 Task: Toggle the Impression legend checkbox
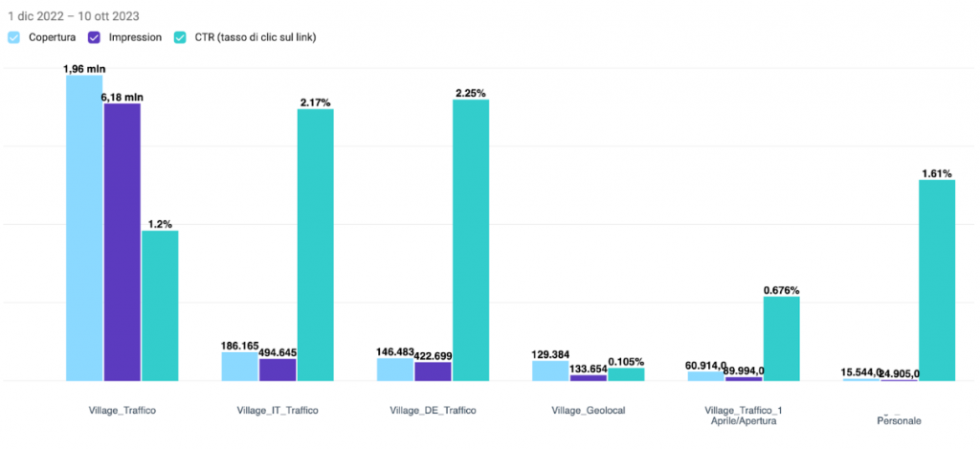(95, 37)
